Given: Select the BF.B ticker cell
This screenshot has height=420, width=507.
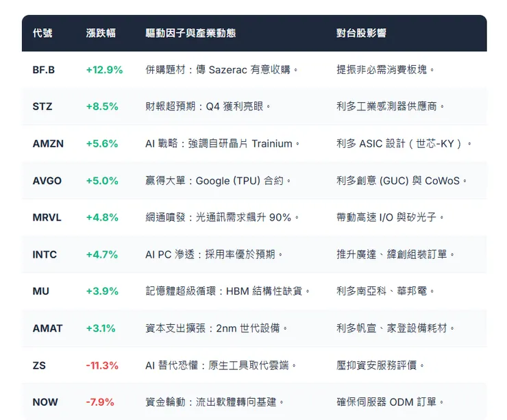Looking at the screenshot, I should 44,70.
